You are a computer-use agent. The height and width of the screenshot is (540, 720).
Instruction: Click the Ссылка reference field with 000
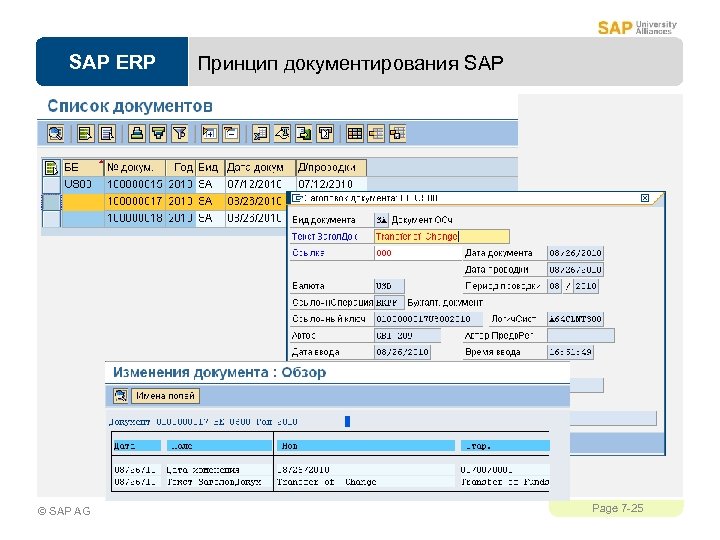point(418,253)
